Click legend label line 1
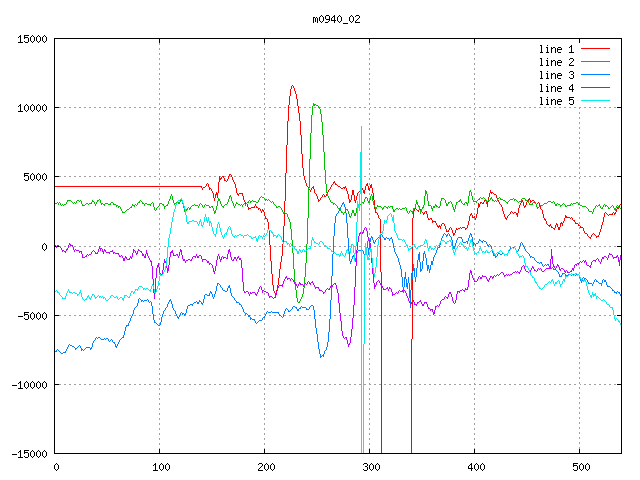Screen dimensions: 640x480 coord(556,49)
